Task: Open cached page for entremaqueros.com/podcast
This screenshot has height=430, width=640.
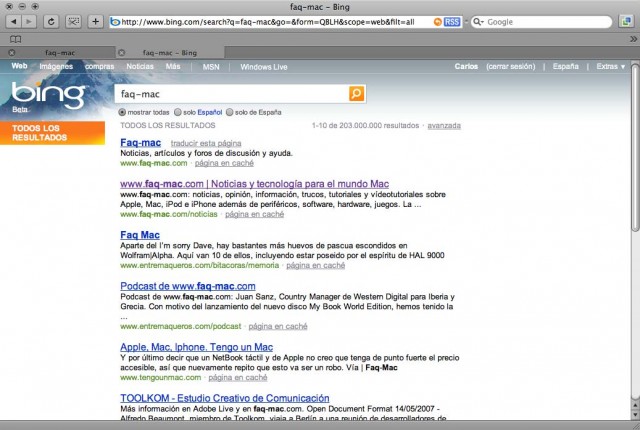Action: [x=278, y=326]
